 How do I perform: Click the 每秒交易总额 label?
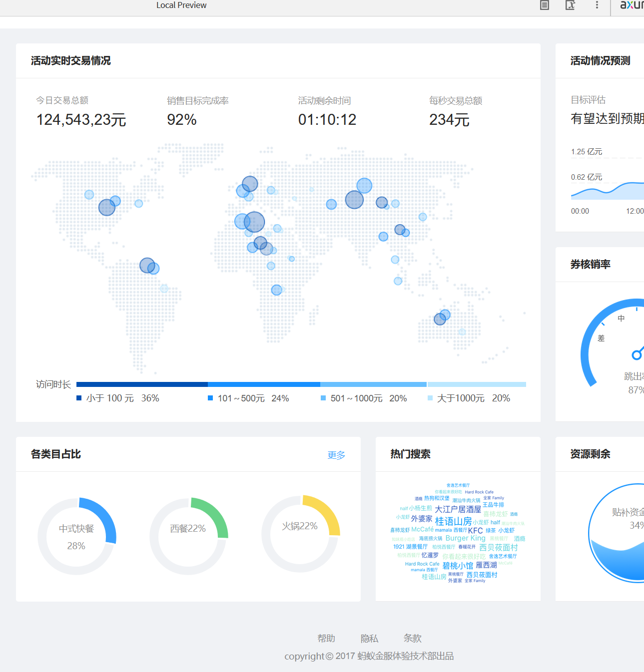coord(456,100)
